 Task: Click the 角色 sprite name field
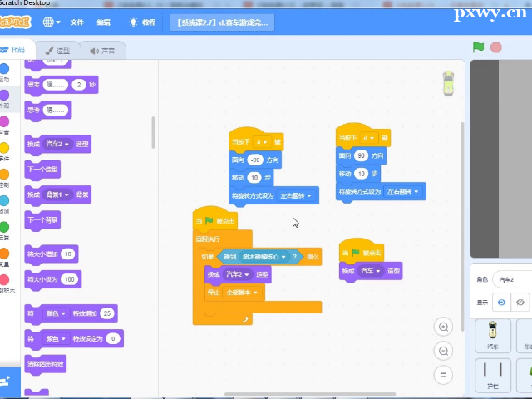tap(512, 279)
